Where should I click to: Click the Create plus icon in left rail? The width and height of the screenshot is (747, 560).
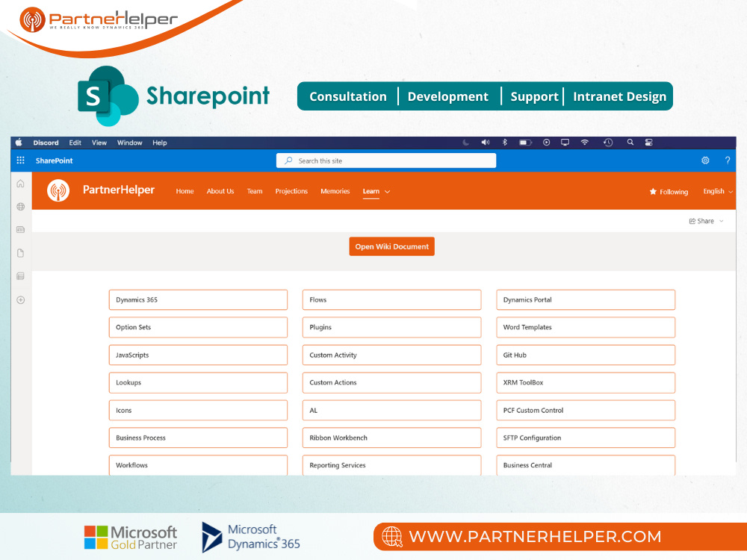[x=20, y=300]
